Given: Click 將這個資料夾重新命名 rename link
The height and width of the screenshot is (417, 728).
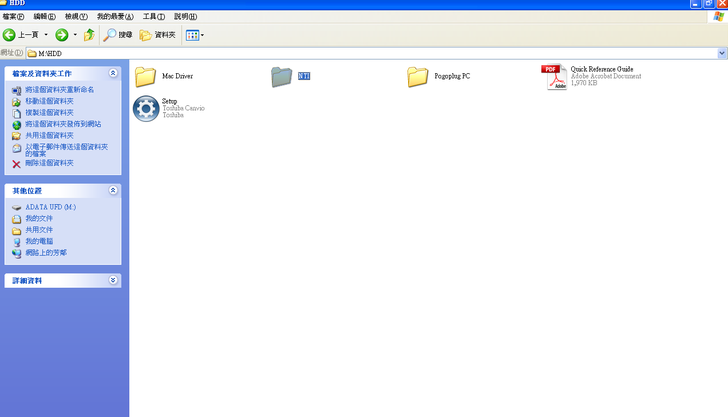Looking at the screenshot, I should [59, 90].
